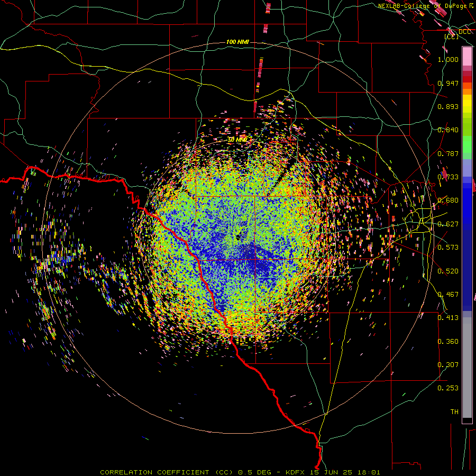
Task: Click the 50 NMI range ring label
Action: click(237, 140)
